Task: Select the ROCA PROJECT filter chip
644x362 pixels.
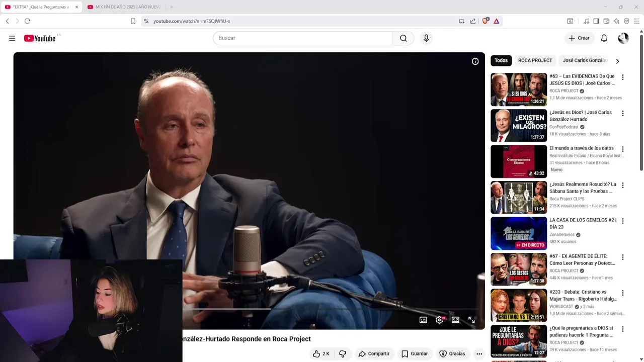Action: pos(535,60)
